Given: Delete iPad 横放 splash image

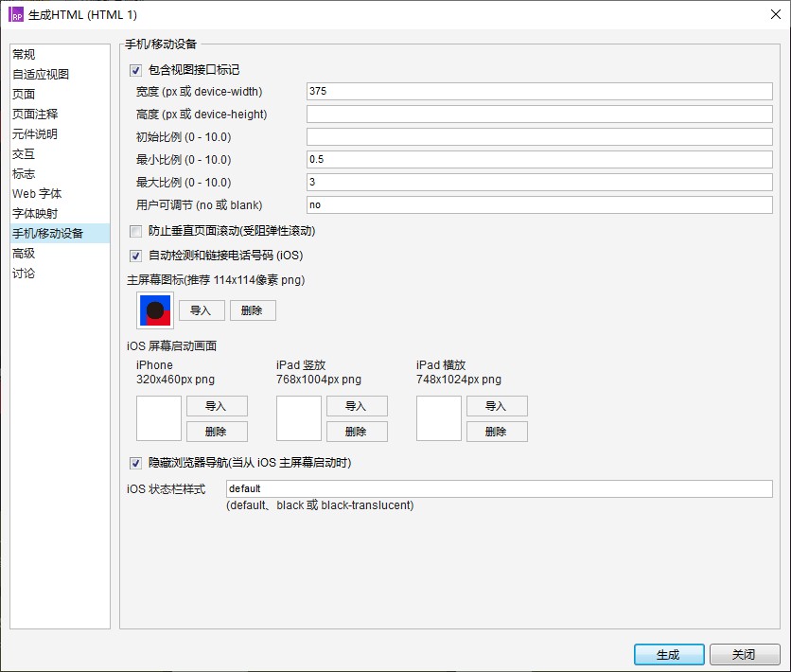Looking at the screenshot, I should 497,432.
